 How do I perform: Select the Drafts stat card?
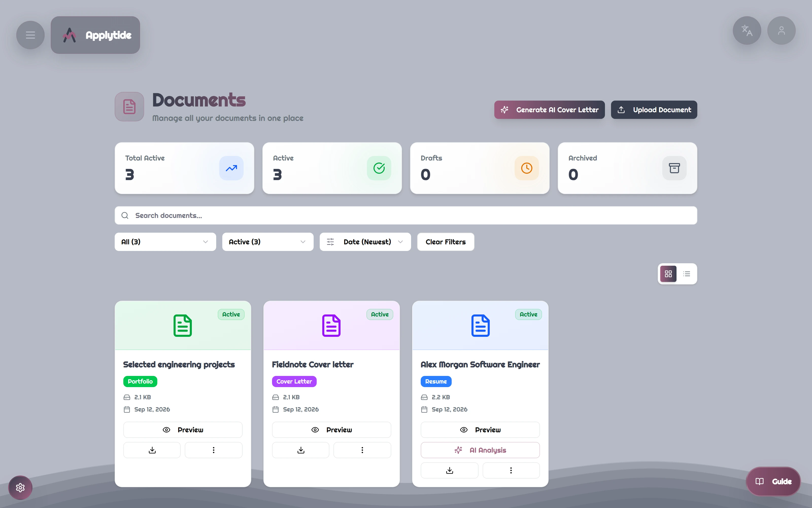480,168
